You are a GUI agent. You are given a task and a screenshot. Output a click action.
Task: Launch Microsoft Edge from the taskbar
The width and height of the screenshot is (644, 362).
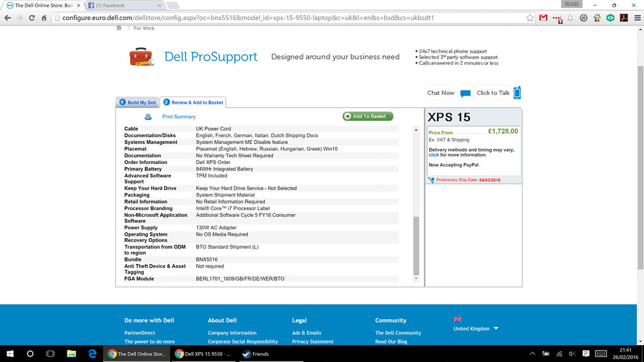tap(92, 354)
